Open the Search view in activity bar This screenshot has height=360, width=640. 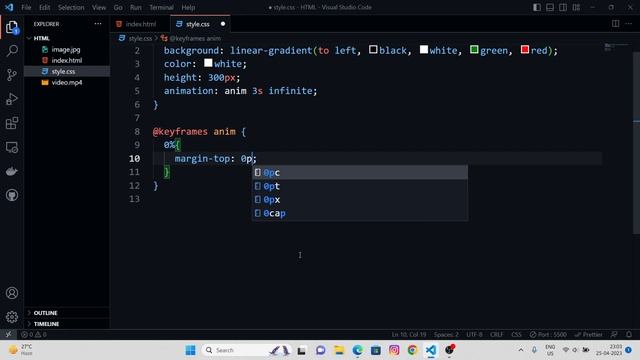click(x=12, y=51)
